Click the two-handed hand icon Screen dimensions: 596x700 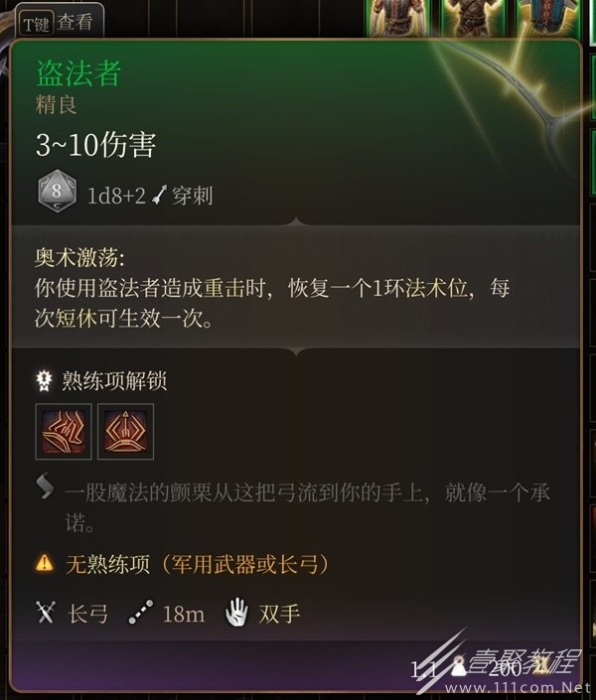pos(236,612)
